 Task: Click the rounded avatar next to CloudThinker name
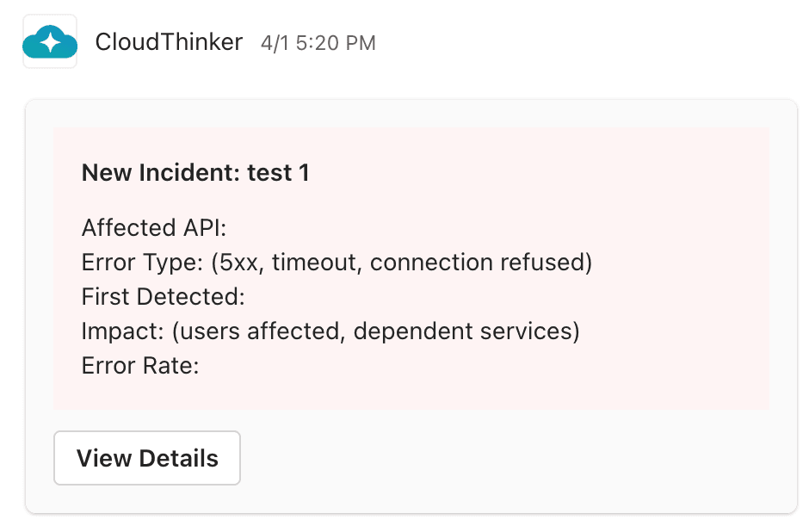tap(49, 41)
